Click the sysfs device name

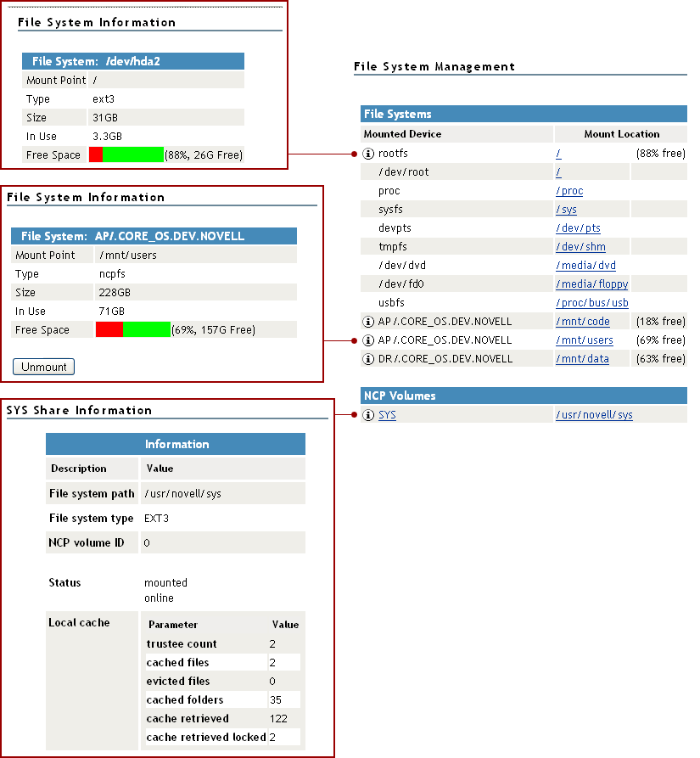(x=390, y=210)
